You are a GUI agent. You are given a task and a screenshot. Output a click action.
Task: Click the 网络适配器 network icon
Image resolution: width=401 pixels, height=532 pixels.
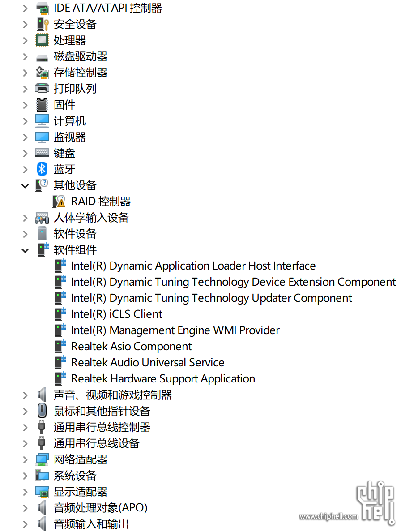42,459
